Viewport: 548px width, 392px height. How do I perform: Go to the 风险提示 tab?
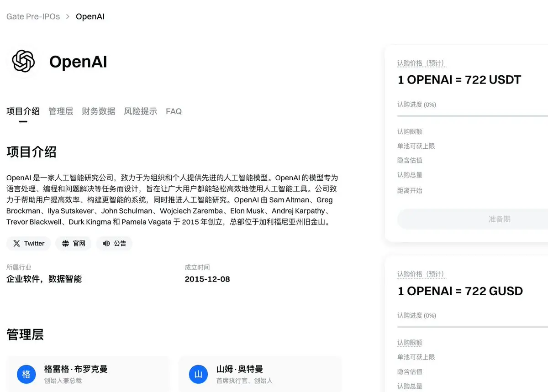(141, 111)
